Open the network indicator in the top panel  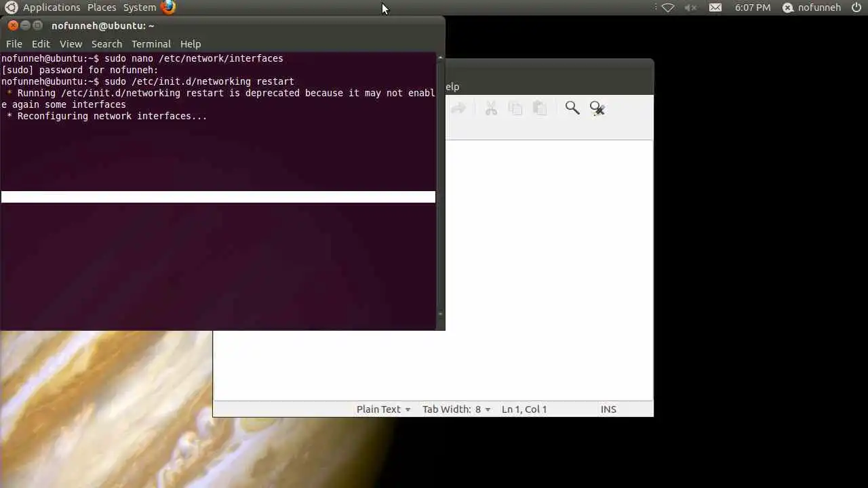point(668,7)
